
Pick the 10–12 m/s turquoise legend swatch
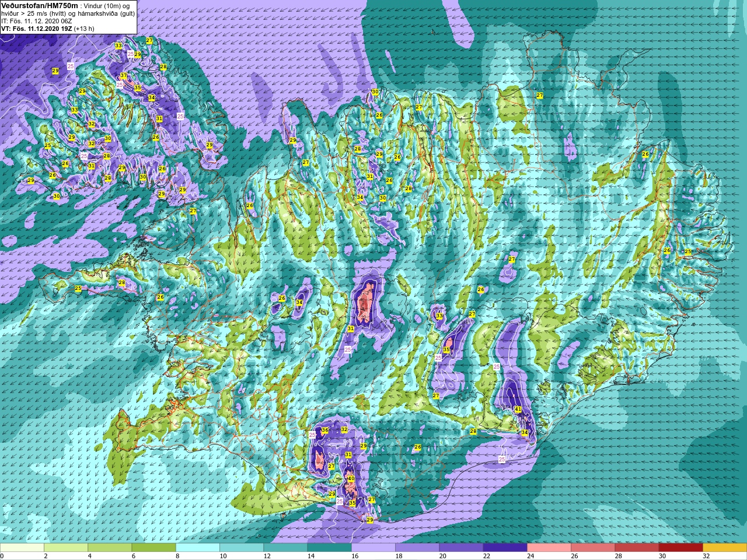pos(242,548)
